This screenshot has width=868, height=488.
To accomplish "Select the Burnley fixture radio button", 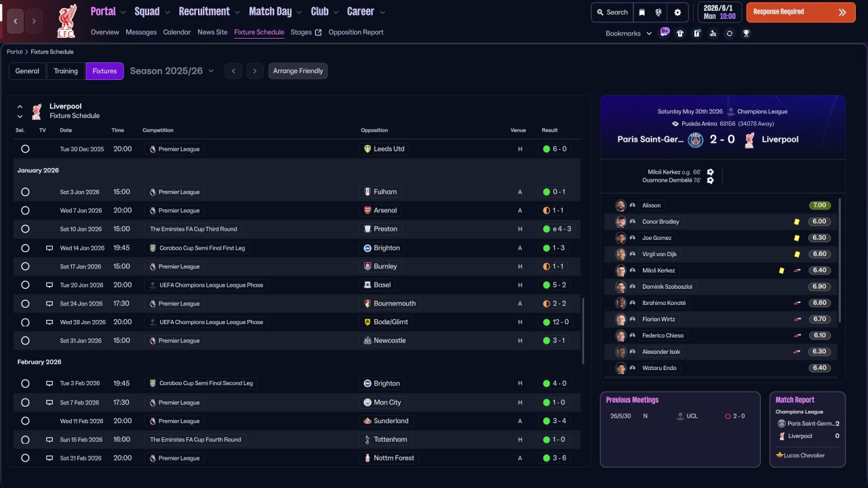I will (x=25, y=266).
